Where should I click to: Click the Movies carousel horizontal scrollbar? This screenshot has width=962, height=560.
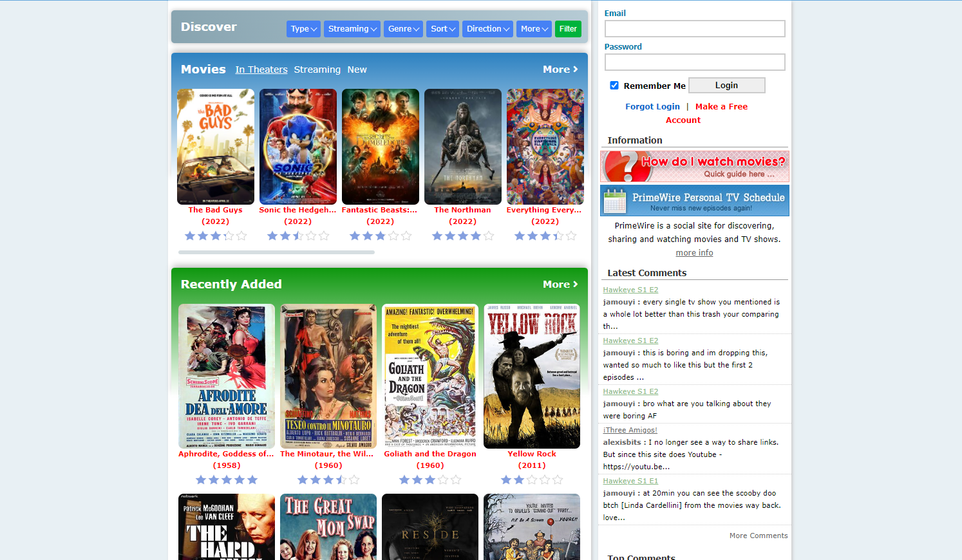click(276, 252)
